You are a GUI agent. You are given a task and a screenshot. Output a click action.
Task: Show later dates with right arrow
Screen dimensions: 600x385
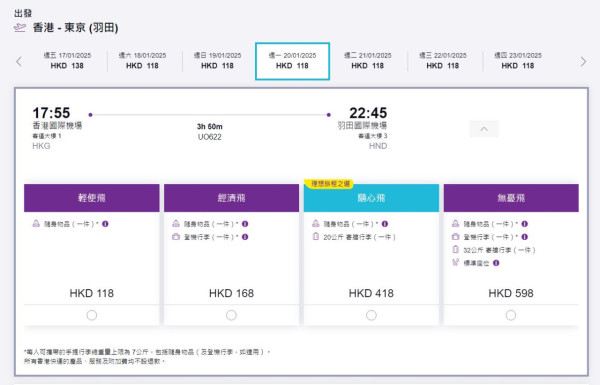pos(583,61)
